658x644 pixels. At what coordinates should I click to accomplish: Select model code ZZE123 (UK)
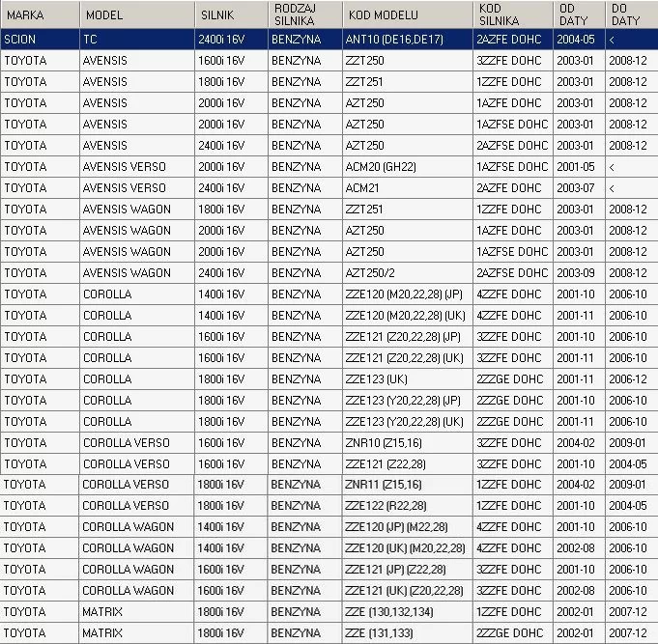point(408,379)
